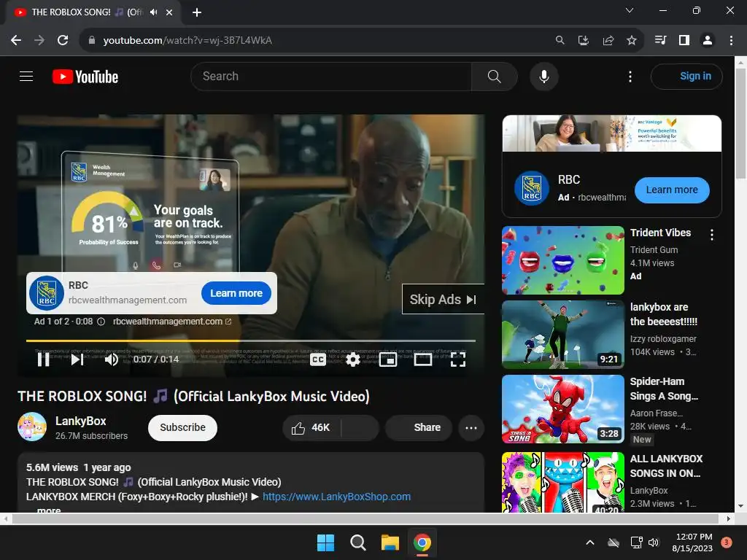747x560 pixels.
Task: Open player settings gear
Action: point(352,359)
